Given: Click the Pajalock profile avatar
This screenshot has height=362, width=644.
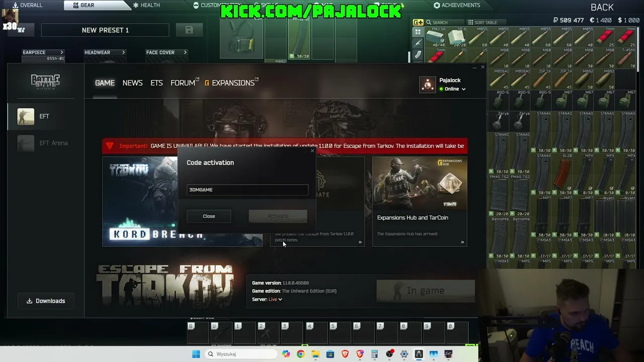Looking at the screenshot, I should coord(428,84).
